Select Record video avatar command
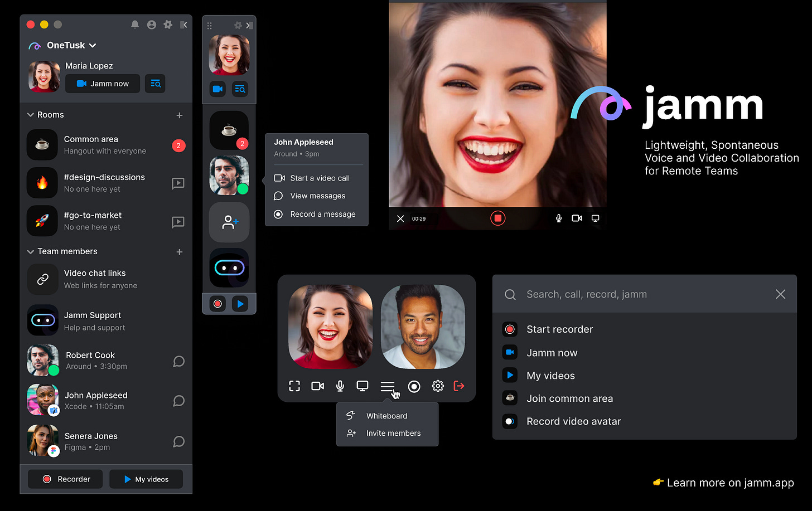The image size is (812, 511). point(644,421)
